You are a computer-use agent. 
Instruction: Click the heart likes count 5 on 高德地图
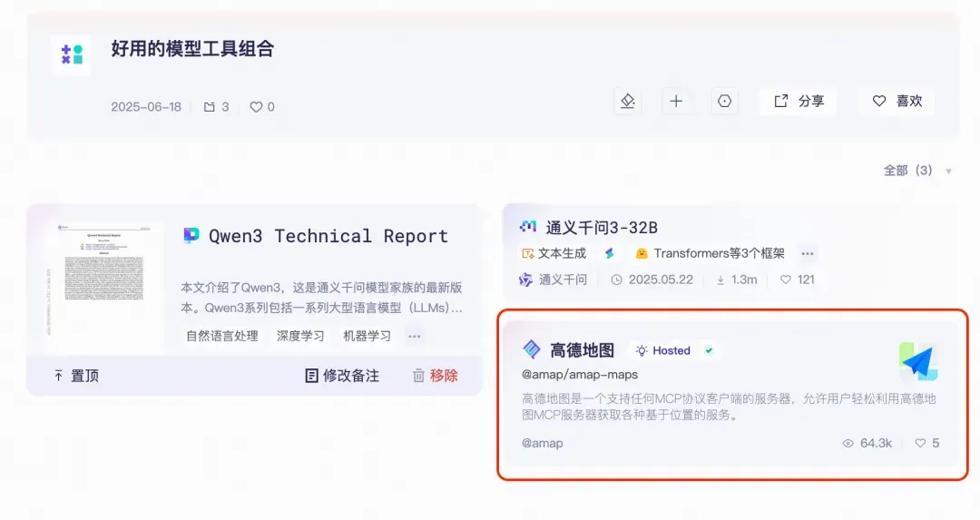pos(927,443)
